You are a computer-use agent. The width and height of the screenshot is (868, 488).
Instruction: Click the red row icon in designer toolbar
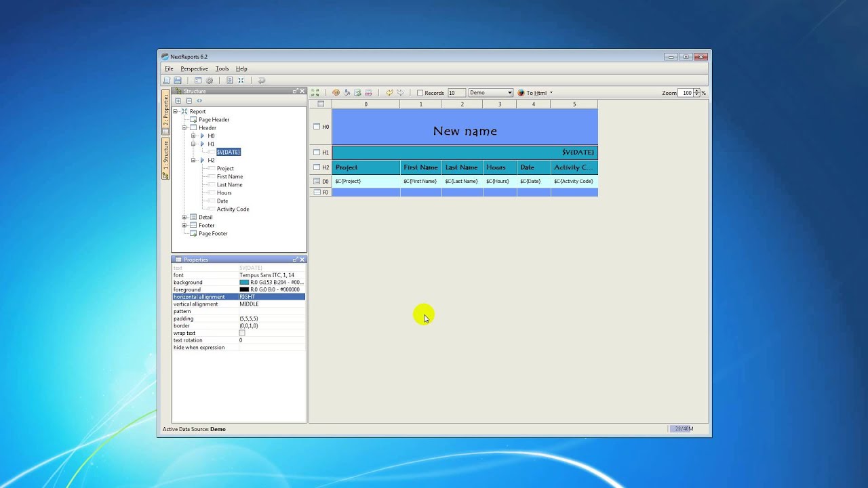click(x=368, y=93)
